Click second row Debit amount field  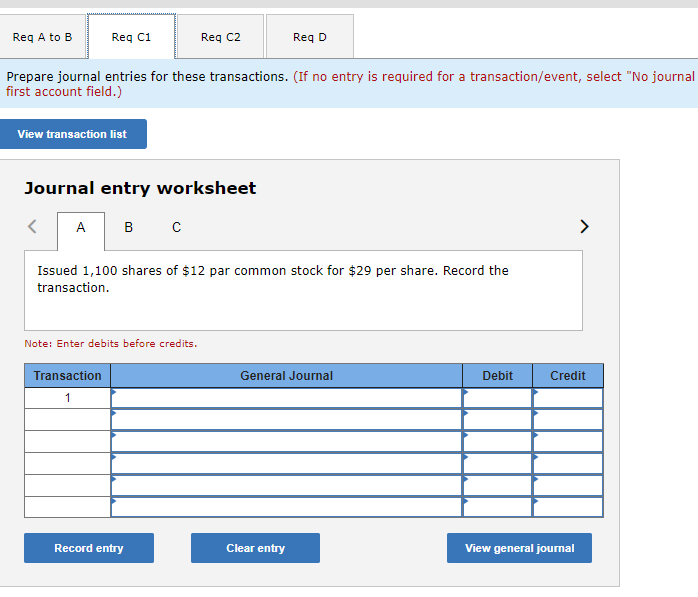coord(498,420)
